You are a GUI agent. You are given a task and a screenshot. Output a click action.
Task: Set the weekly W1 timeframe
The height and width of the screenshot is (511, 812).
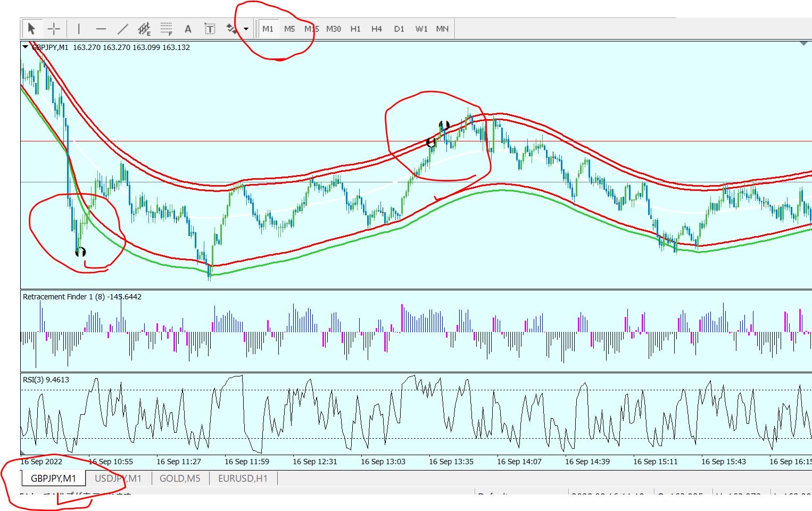pyautogui.click(x=421, y=29)
